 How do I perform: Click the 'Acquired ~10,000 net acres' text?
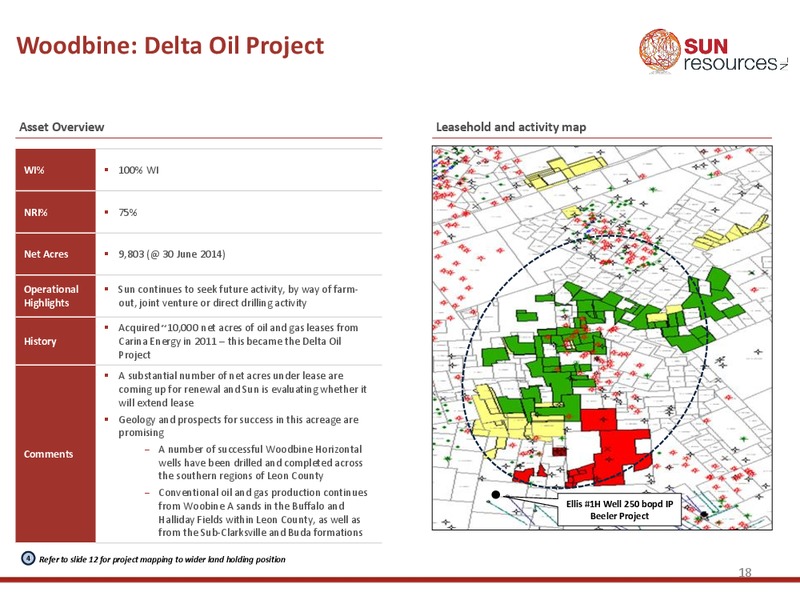238,341
